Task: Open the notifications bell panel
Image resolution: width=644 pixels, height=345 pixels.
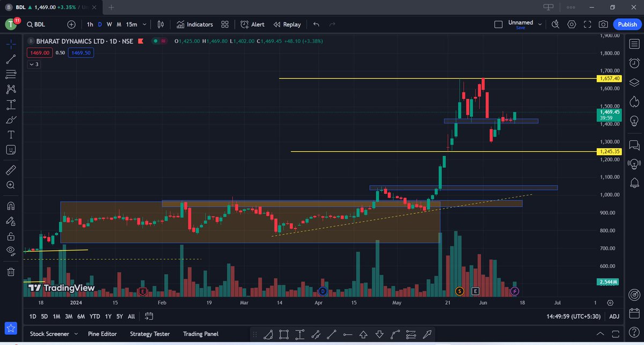Action: coord(634,183)
